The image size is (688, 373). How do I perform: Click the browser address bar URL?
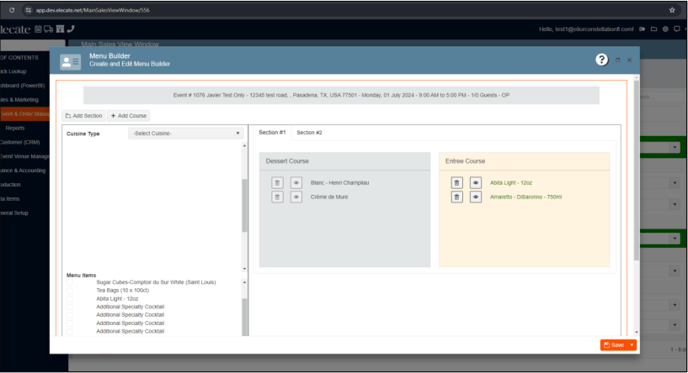tap(93, 10)
